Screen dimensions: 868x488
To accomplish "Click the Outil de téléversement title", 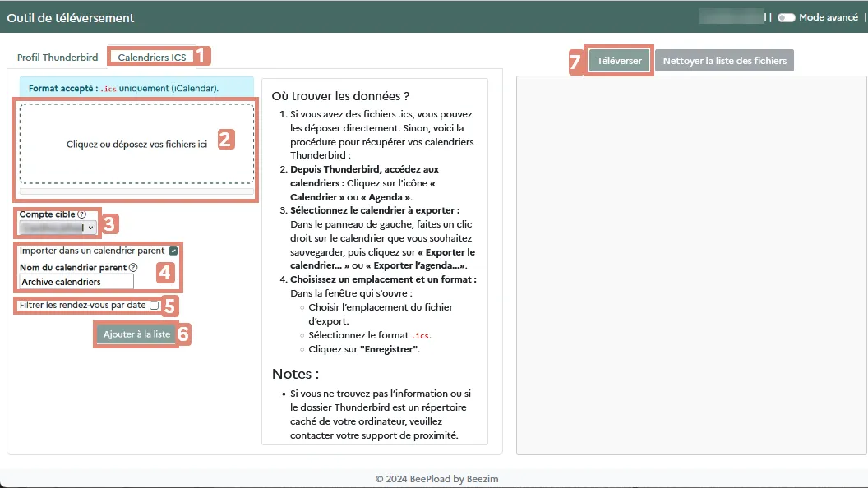I will click(71, 18).
